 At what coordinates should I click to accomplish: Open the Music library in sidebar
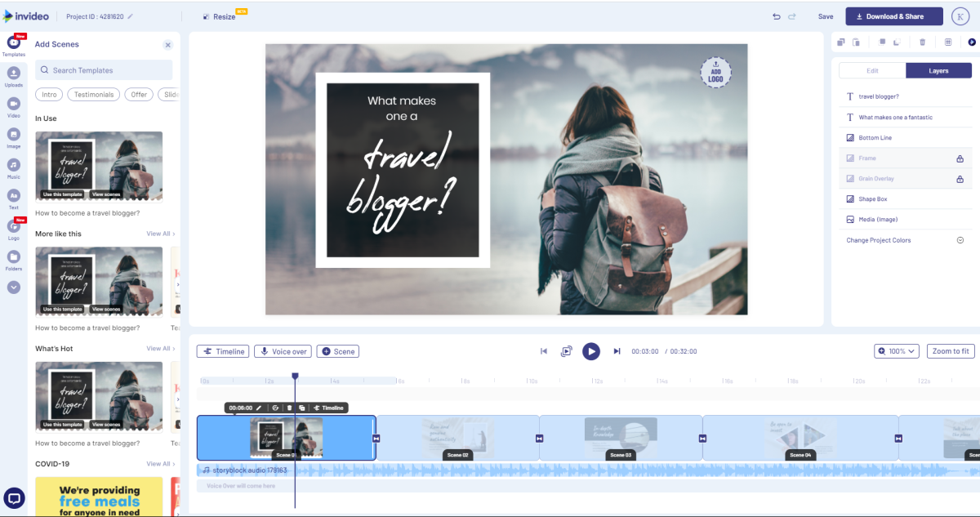click(x=14, y=169)
